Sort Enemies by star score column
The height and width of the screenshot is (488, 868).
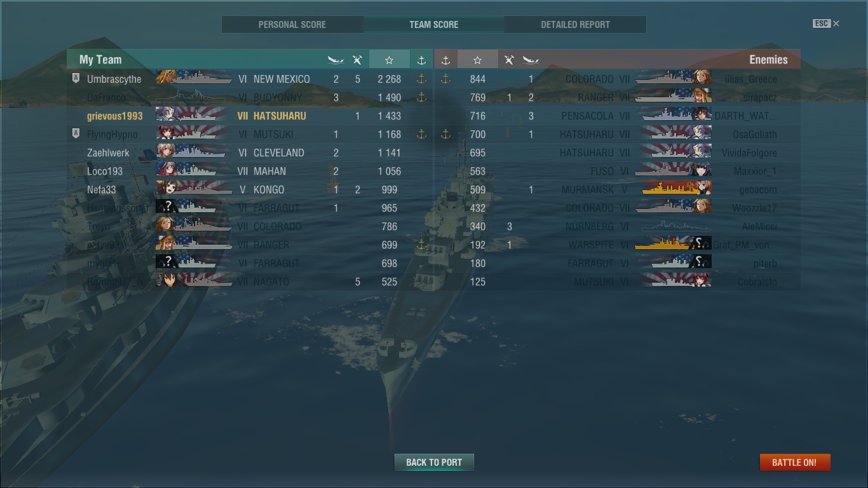pyautogui.click(x=477, y=60)
